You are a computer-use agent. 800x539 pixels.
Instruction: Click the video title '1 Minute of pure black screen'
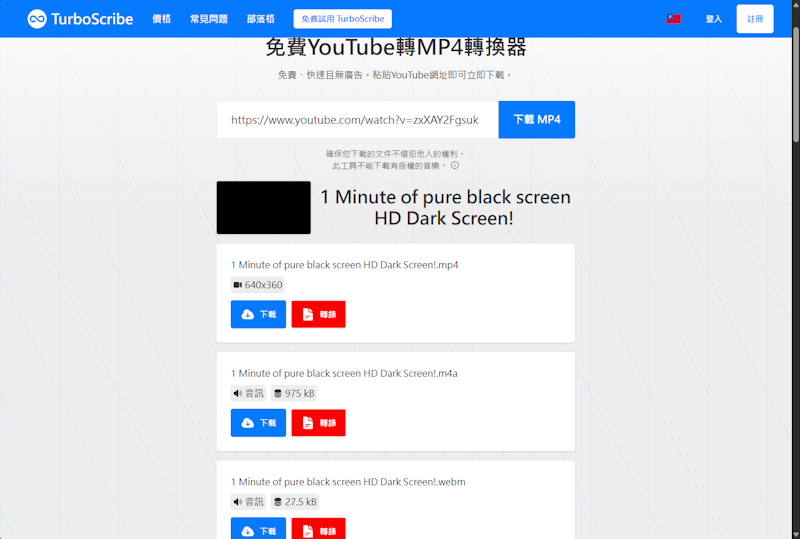click(x=445, y=208)
